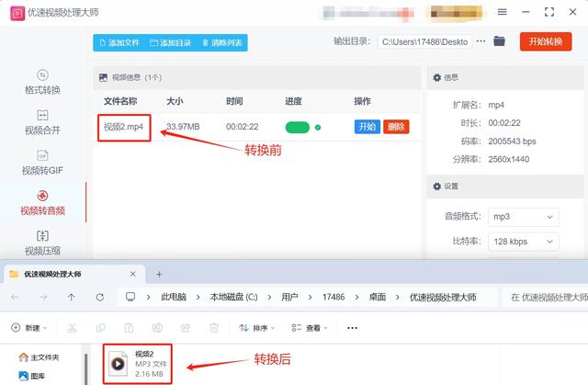The width and height of the screenshot is (588, 385).
Task: Click the Explorer share icon
Action: [186, 328]
